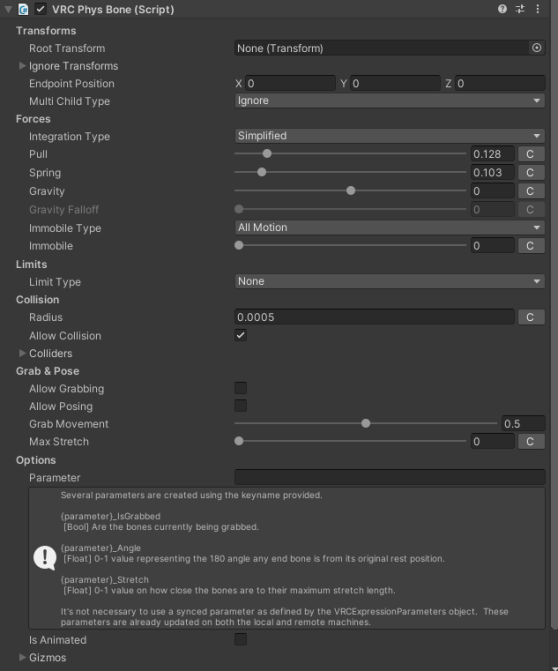Click the Endpoint Position Z field
558x671 pixels.
pyautogui.click(x=500, y=83)
